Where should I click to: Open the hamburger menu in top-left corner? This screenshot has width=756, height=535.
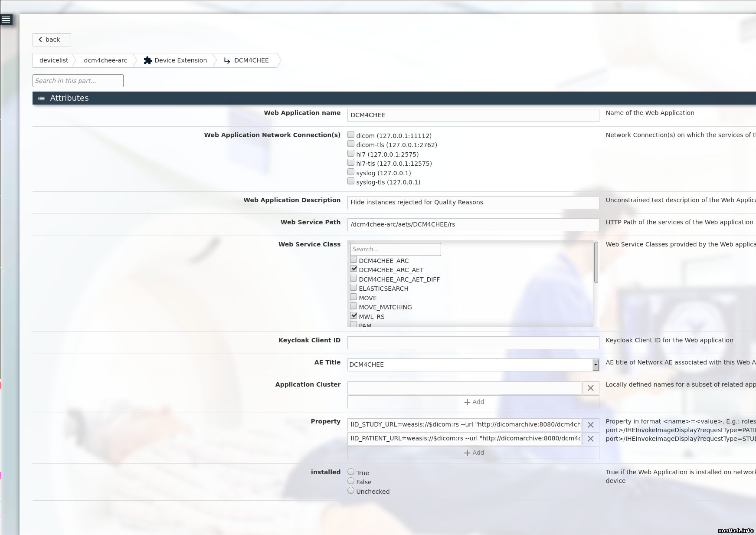[x=6, y=20]
